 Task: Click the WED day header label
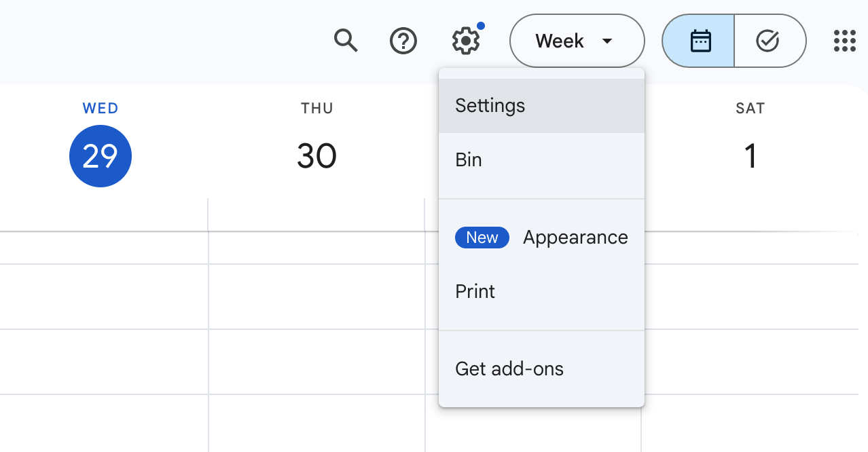(101, 108)
